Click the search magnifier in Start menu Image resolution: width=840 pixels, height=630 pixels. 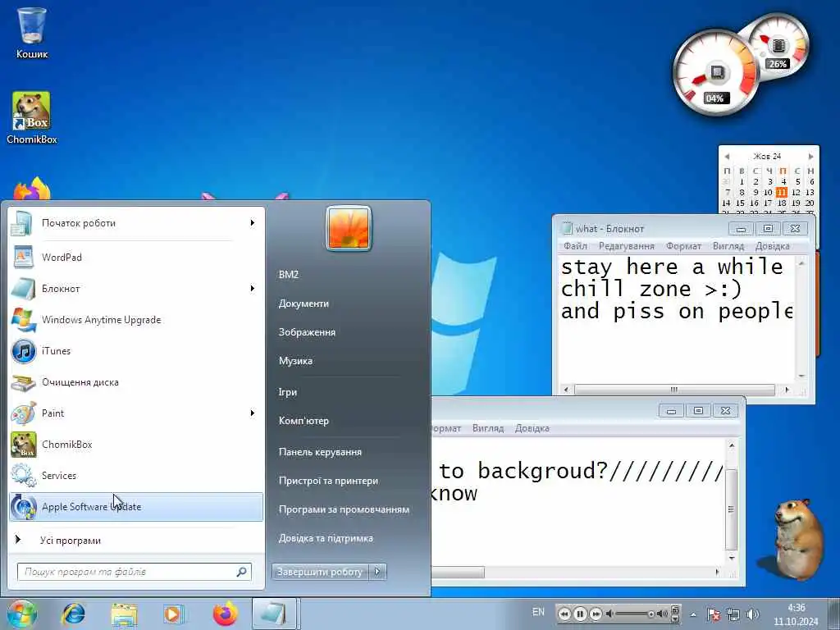242,572
